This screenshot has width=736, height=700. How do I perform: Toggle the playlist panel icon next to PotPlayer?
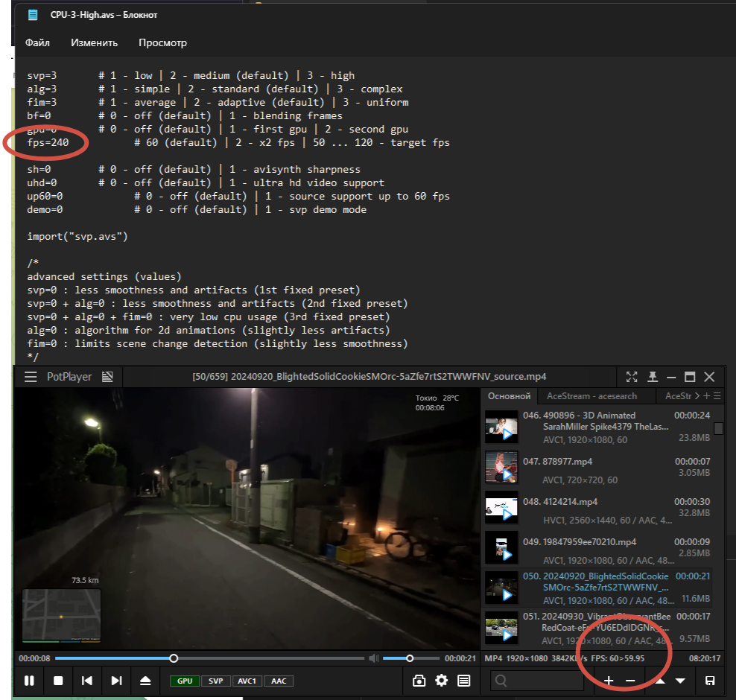click(107, 377)
